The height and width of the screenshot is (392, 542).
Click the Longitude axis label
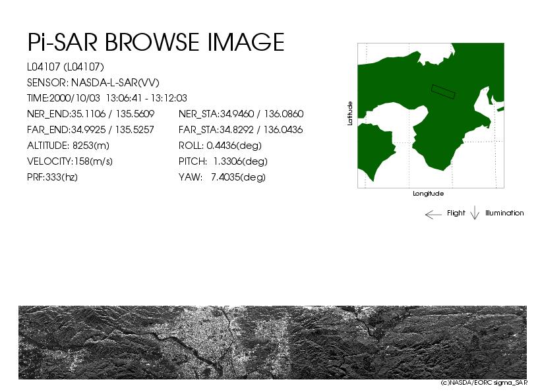(429, 194)
